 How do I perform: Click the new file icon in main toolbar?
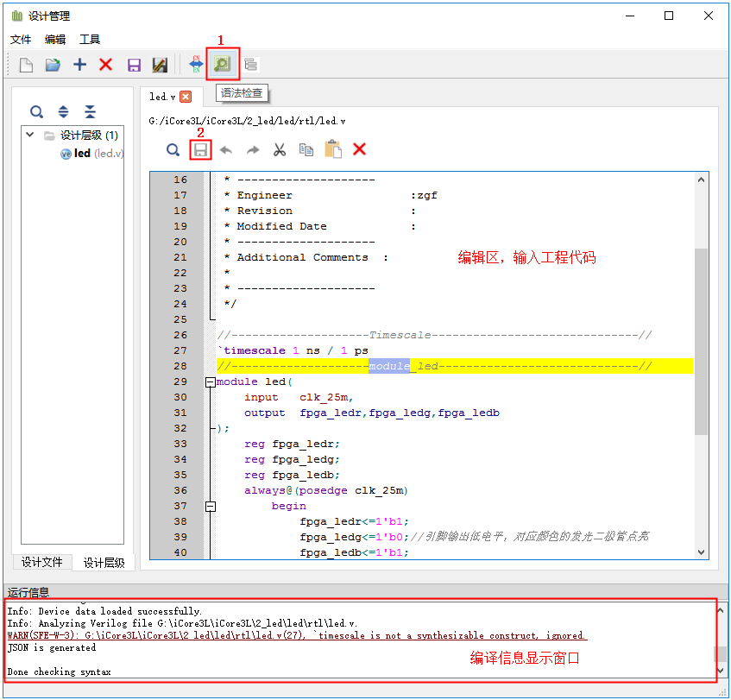(27, 65)
